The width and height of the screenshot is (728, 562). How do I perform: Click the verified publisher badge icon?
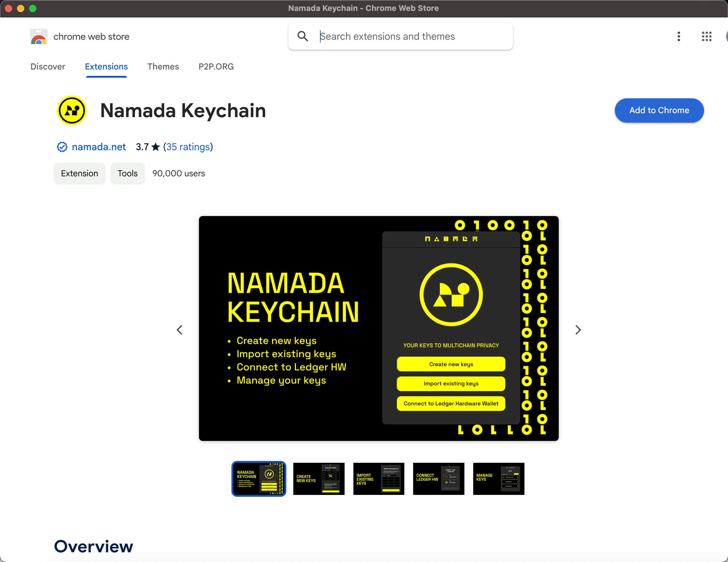tap(62, 147)
